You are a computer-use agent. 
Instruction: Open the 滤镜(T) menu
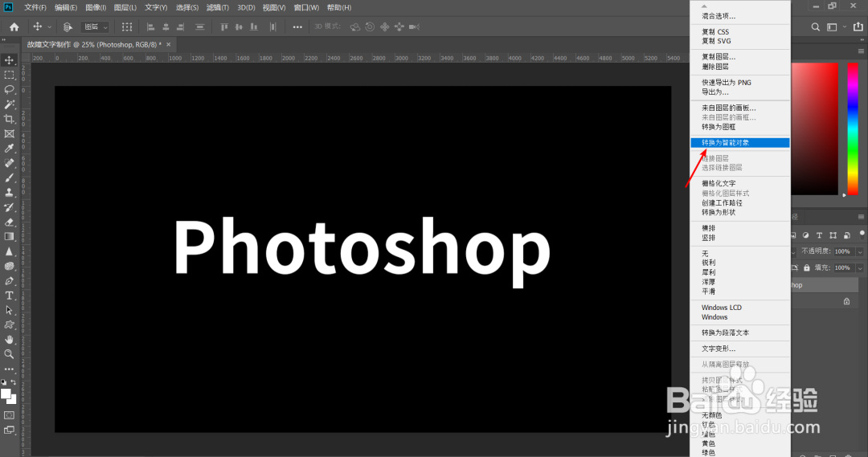click(218, 8)
